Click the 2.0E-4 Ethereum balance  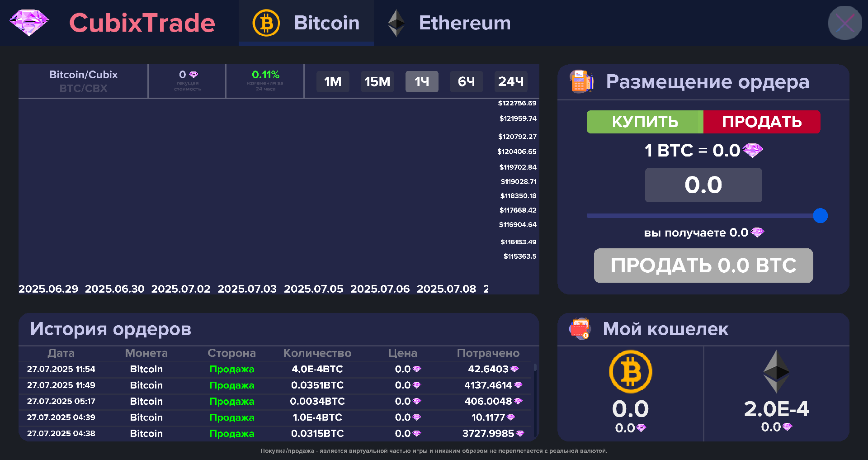776,409
